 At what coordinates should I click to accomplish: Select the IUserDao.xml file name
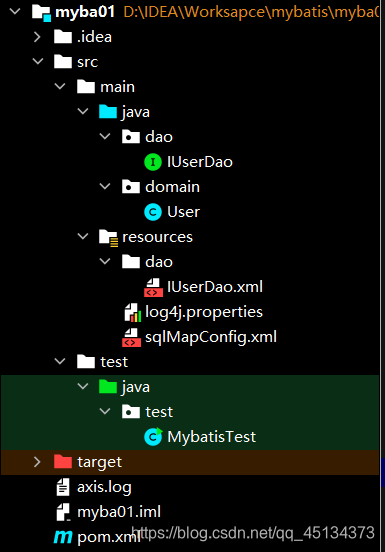tap(215, 287)
